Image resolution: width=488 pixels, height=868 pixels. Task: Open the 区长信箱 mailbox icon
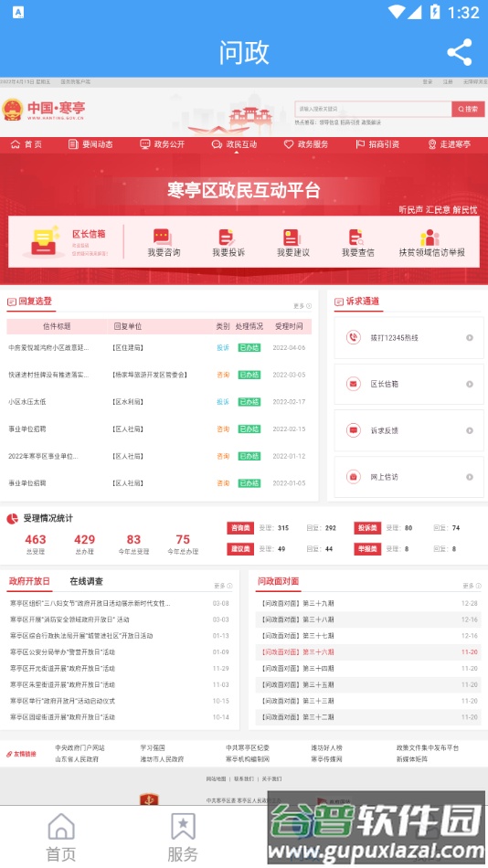(x=43, y=241)
